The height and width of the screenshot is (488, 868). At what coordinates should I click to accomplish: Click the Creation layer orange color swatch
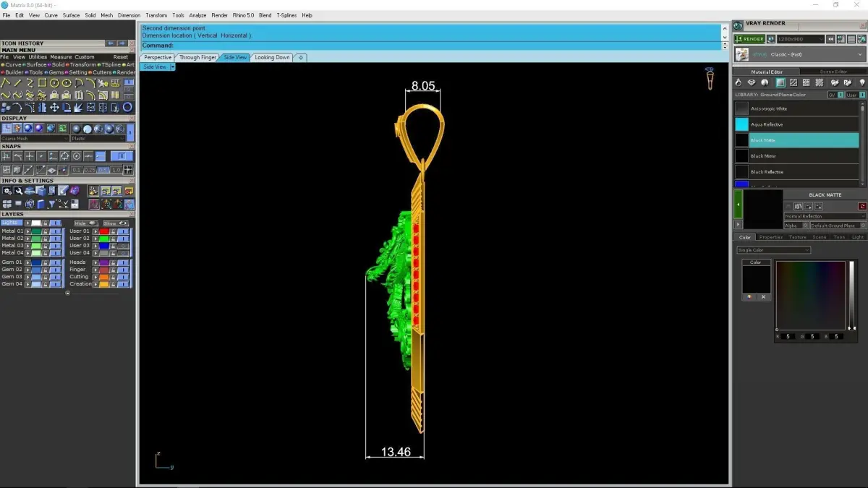104,284
